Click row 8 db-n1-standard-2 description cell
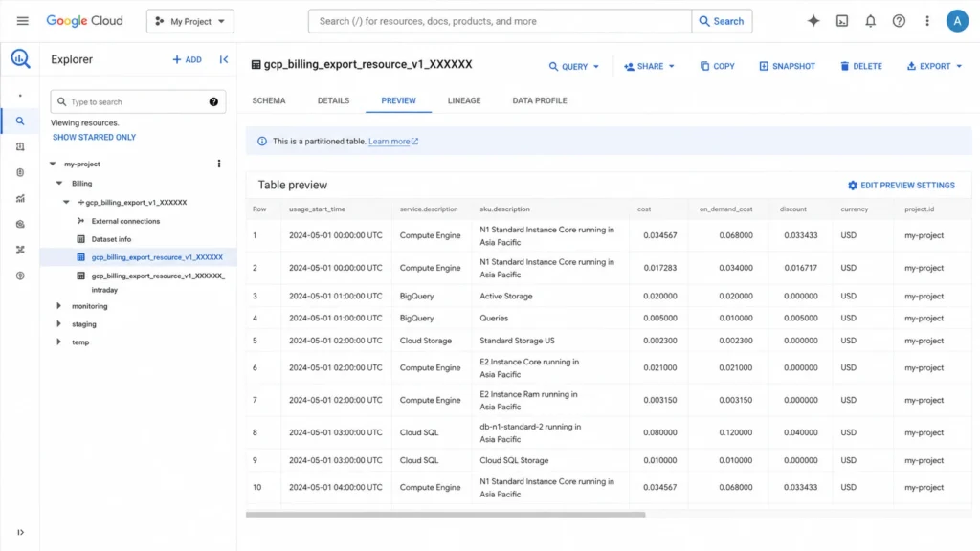Viewport: 980px width, 551px height. click(530, 432)
